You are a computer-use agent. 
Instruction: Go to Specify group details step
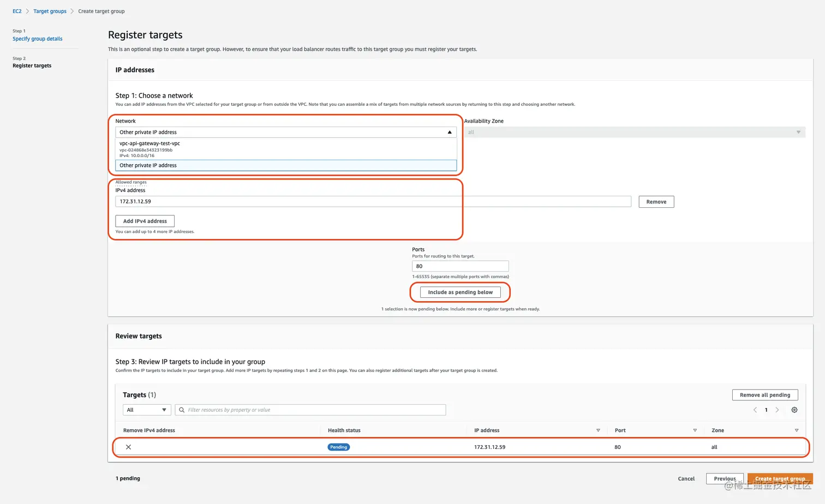38,39
